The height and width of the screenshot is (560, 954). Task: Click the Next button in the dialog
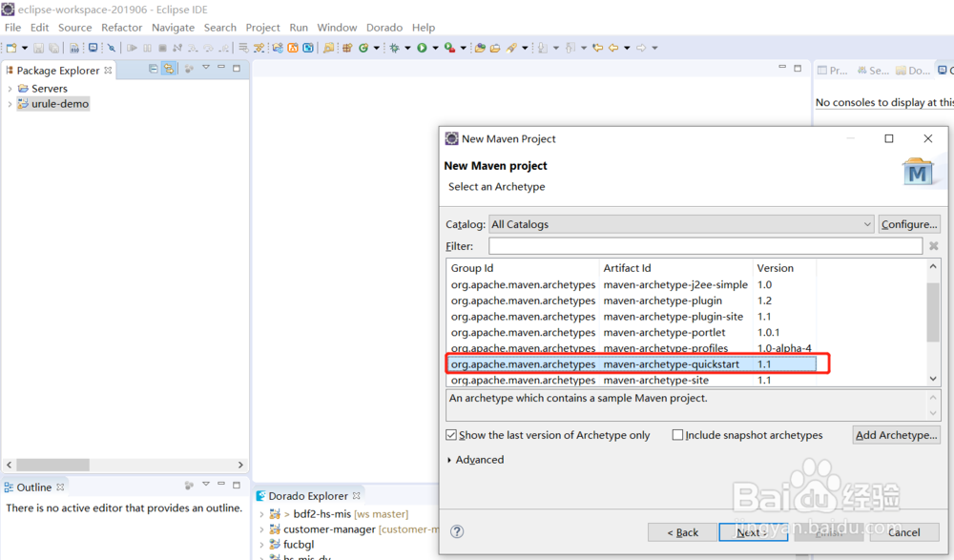(x=753, y=532)
